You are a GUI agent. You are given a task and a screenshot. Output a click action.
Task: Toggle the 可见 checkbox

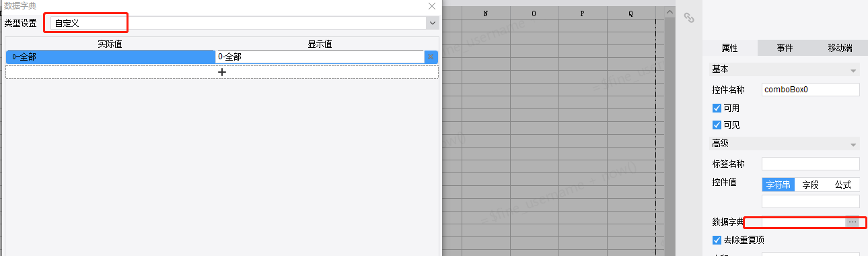pyautogui.click(x=717, y=125)
